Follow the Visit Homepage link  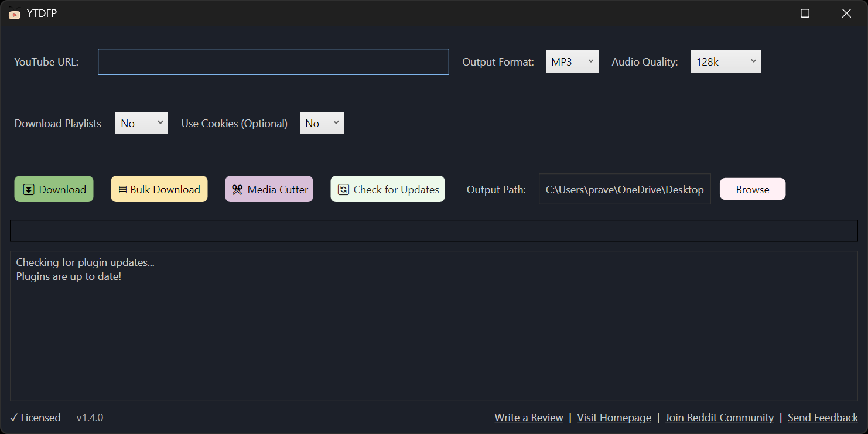614,418
